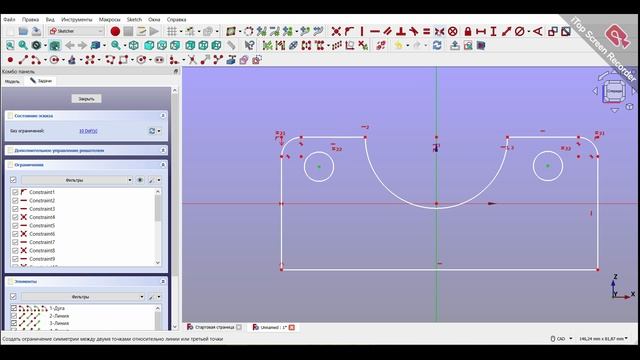Open the constraints Фильтры dropdown
640x360 pixels.
tap(77, 180)
